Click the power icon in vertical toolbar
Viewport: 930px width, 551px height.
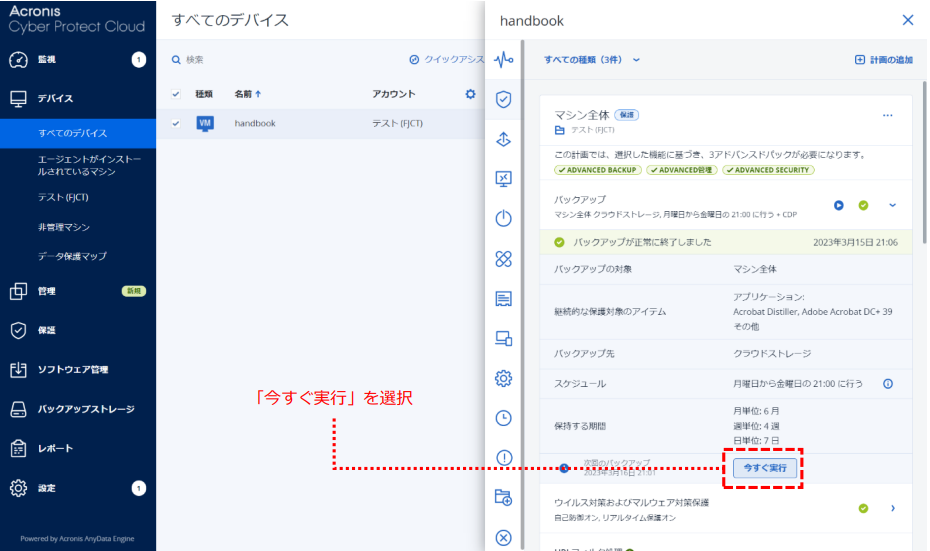pyautogui.click(x=504, y=219)
